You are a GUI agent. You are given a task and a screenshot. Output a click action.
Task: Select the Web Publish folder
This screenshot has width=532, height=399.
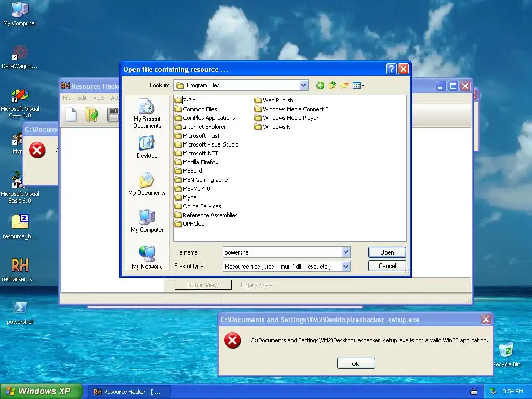point(274,100)
